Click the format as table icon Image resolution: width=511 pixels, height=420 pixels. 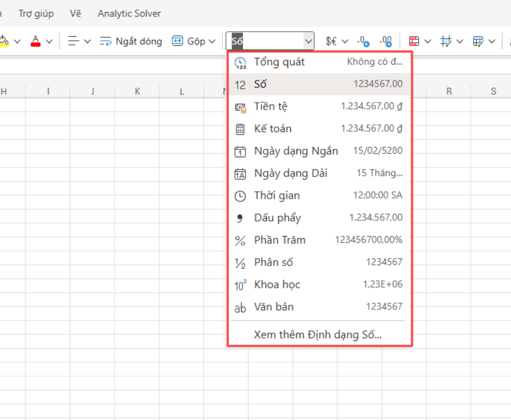click(x=478, y=41)
